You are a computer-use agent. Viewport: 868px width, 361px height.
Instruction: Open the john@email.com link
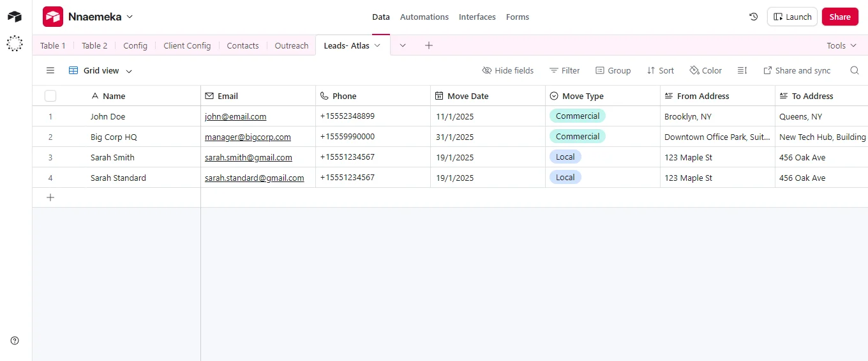point(236,117)
